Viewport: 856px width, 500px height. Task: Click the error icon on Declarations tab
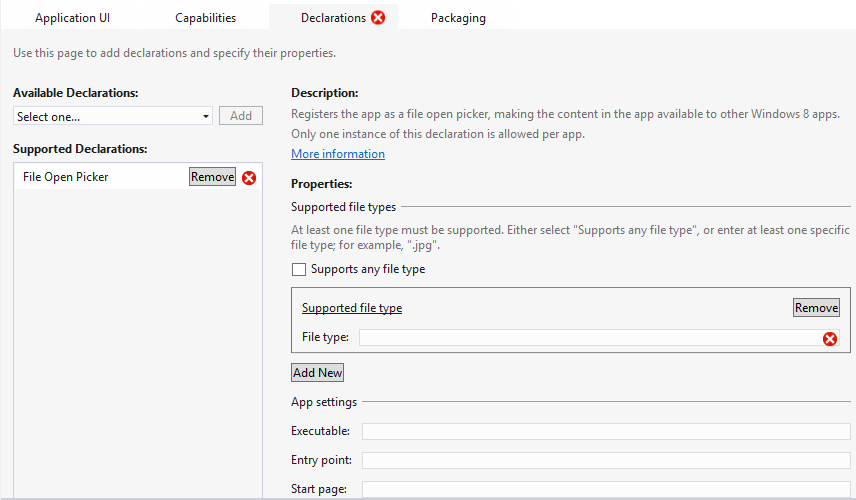[x=378, y=18]
